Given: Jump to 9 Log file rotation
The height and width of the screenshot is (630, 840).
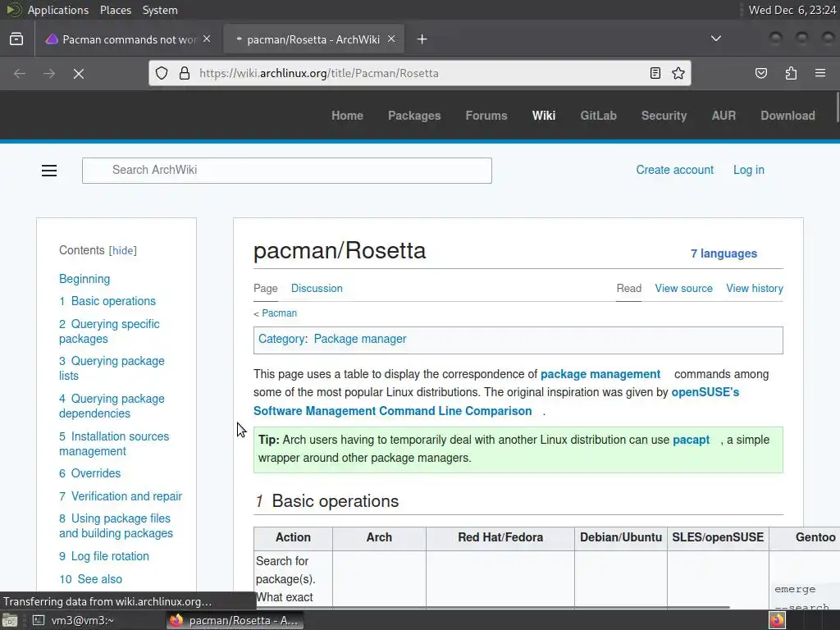Looking at the screenshot, I should pos(104,556).
